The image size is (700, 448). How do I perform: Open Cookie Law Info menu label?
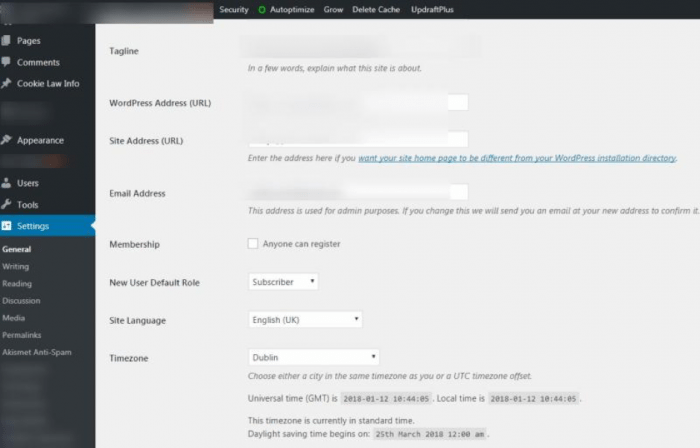coord(48,83)
